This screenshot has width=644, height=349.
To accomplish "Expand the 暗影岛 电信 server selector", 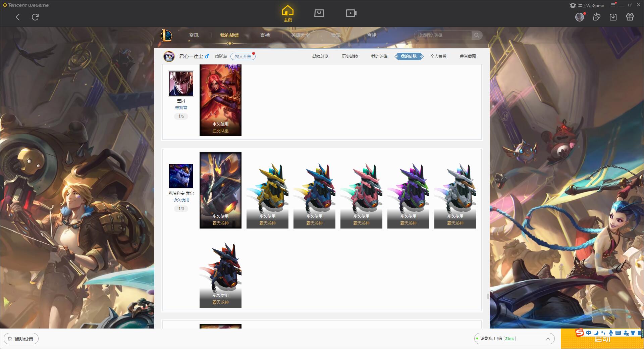I will (514, 339).
